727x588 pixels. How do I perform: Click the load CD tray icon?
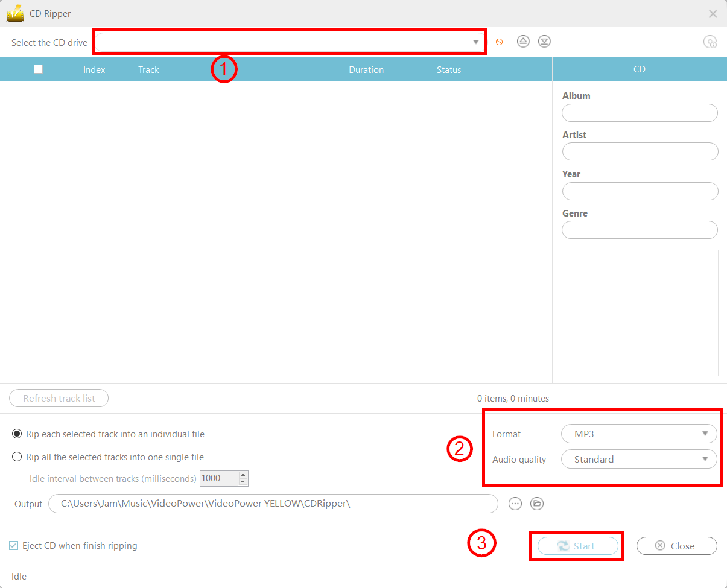[x=544, y=42]
